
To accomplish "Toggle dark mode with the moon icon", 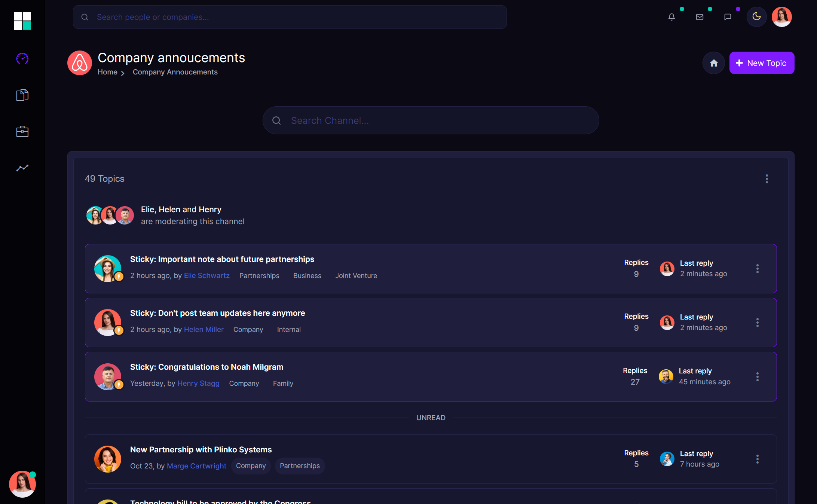I will point(756,17).
